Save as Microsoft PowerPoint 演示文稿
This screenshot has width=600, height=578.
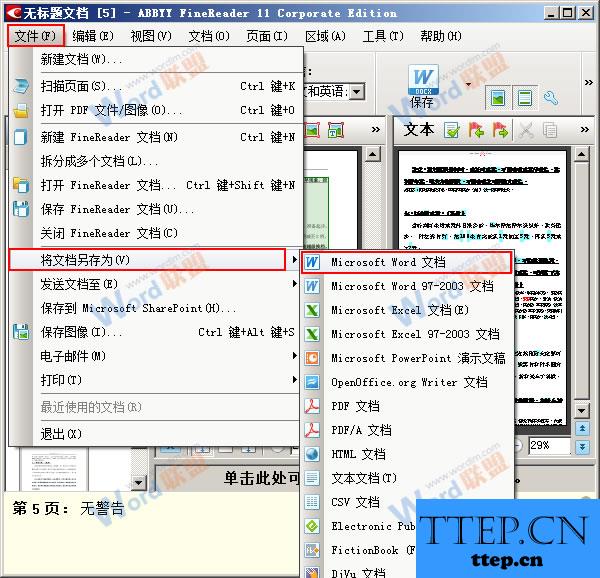click(x=407, y=358)
